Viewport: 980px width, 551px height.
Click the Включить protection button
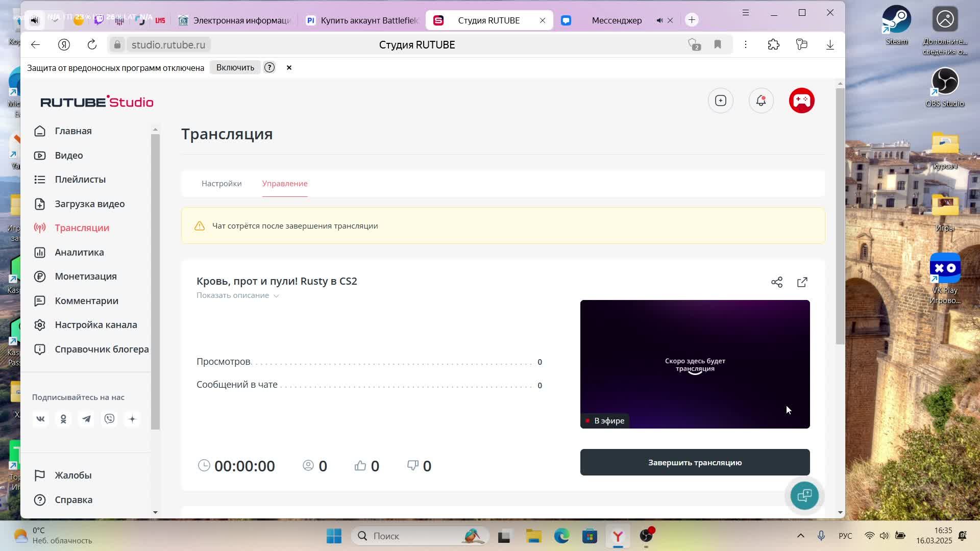[x=235, y=68]
